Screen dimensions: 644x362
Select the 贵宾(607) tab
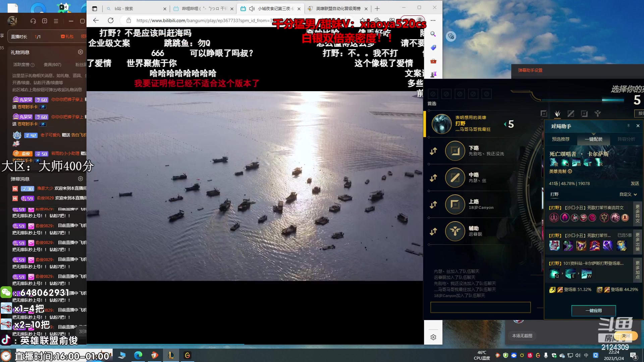[x=52, y=64]
